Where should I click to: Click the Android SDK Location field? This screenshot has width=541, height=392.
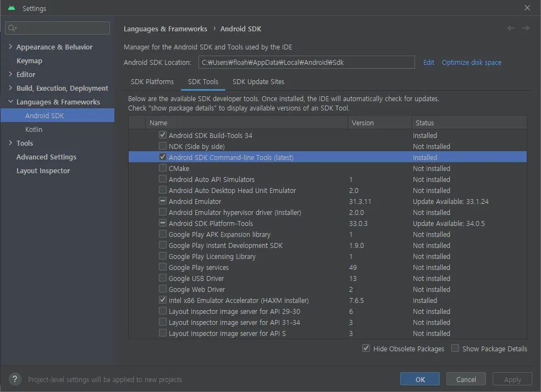click(306, 63)
